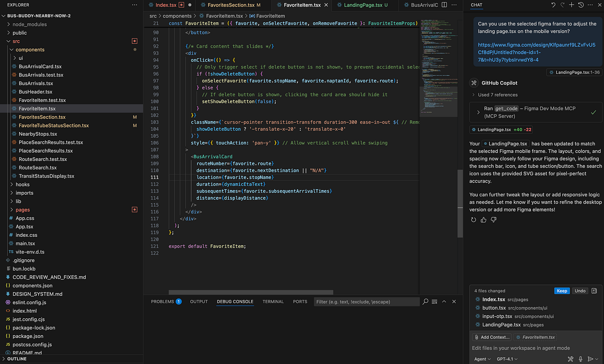Open Explorer's Views and More Actions ellipsis
The height and width of the screenshot is (364, 604).
pos(134,5)
